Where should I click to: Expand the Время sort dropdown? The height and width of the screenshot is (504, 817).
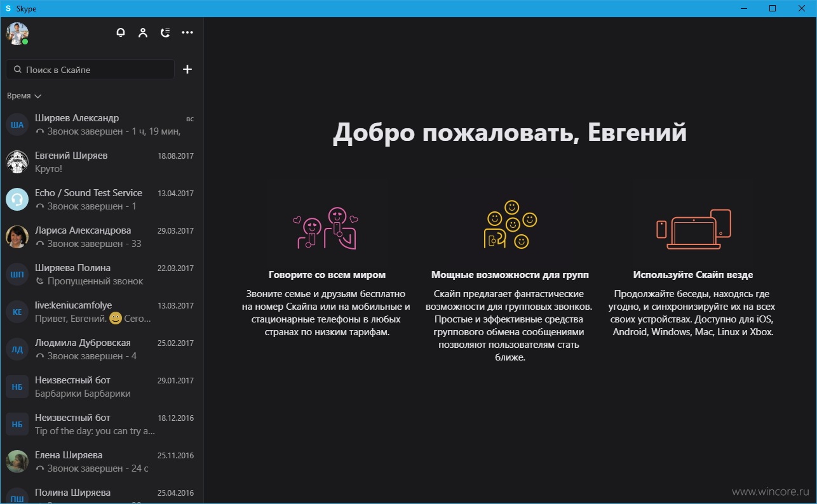[24, 96]
